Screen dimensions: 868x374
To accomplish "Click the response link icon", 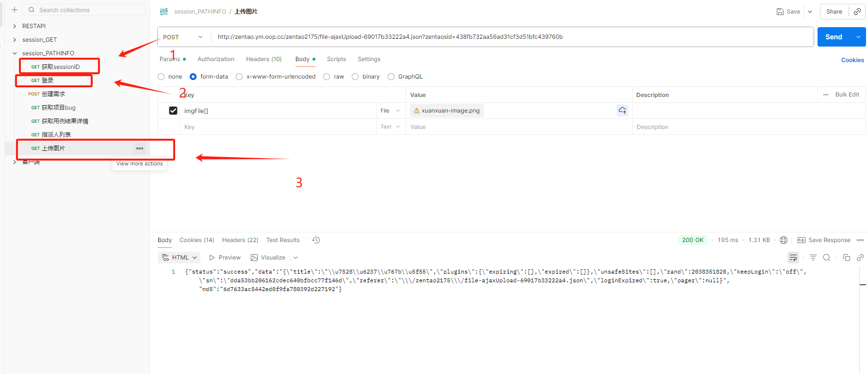I will point(860,258).
